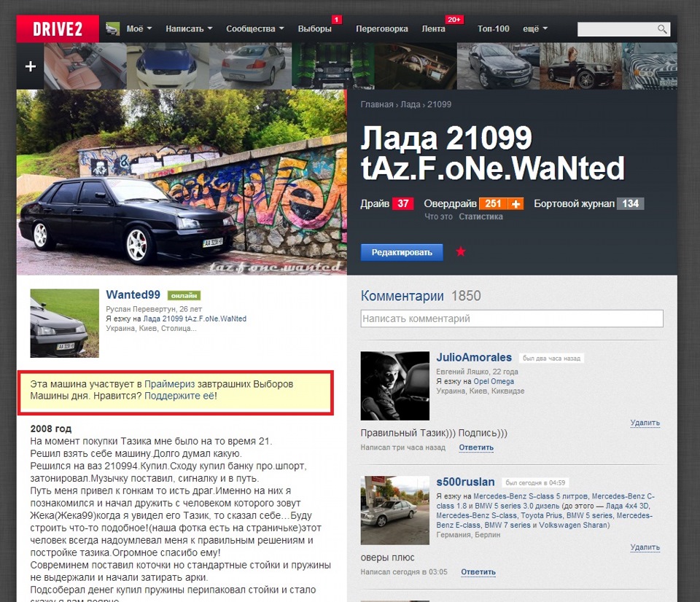Open the silver sedan thumbnail

click(250, 66)
